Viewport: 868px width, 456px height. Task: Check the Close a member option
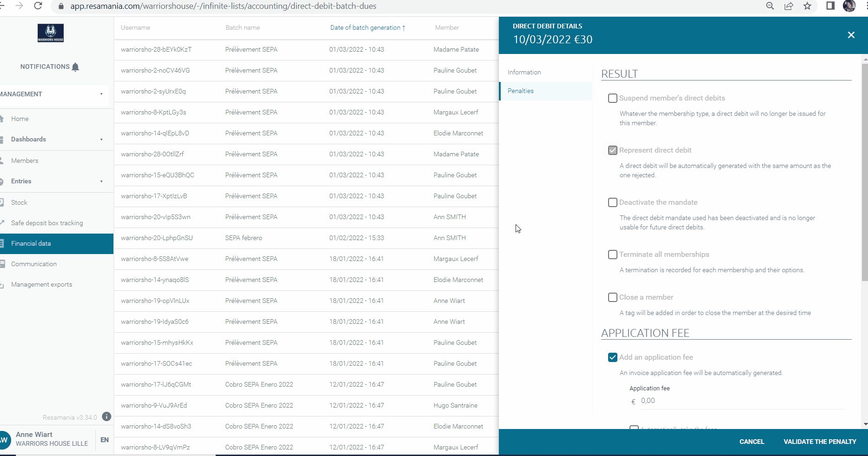613,297
